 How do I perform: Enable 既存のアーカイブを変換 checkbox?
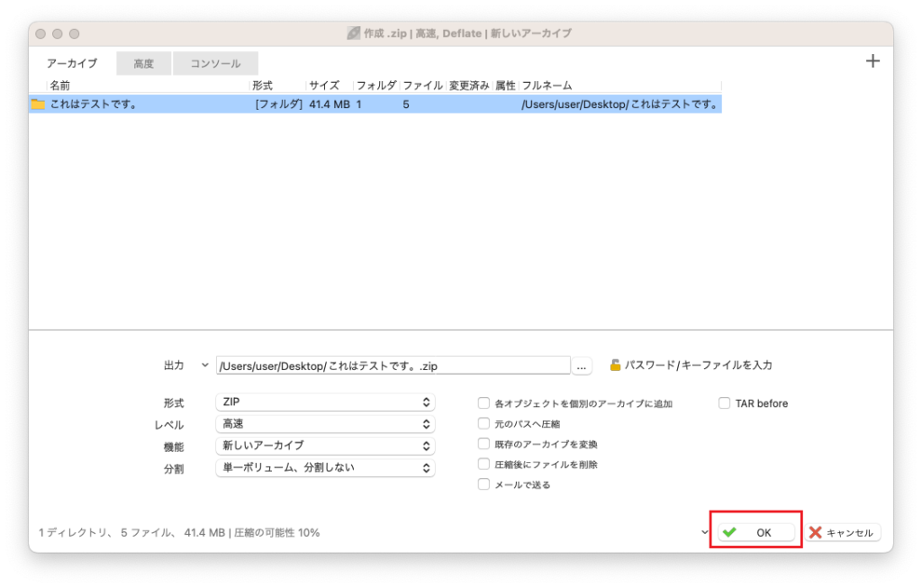[x=484, y=444]
